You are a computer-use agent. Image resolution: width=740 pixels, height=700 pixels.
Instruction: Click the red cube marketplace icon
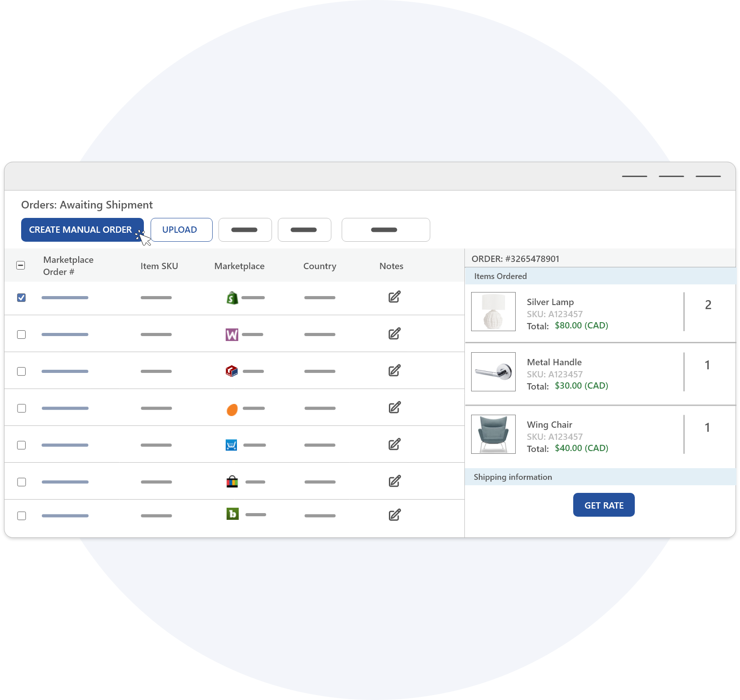232,371
